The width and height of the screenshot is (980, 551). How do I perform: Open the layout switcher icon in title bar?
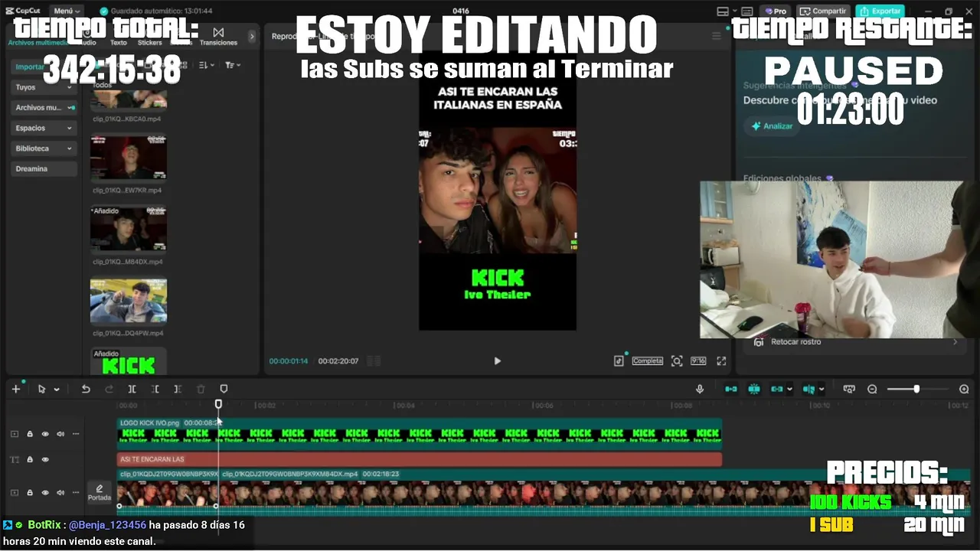pyautogui.click(x=723, y=11)
